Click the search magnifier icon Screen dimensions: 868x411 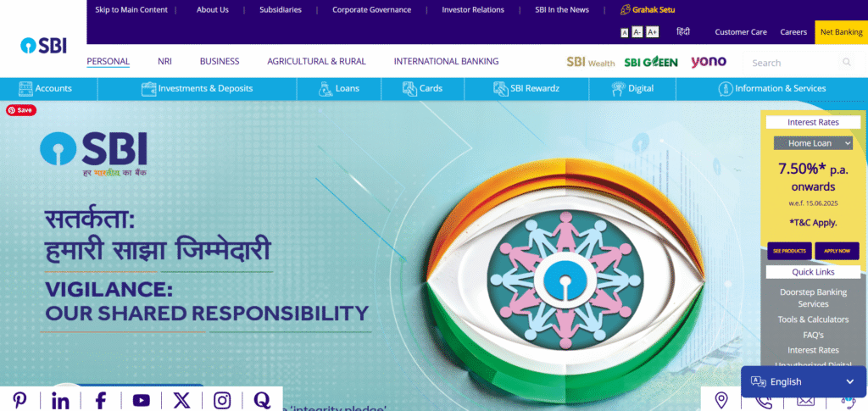pyautogui.click(x=847, y=63)
